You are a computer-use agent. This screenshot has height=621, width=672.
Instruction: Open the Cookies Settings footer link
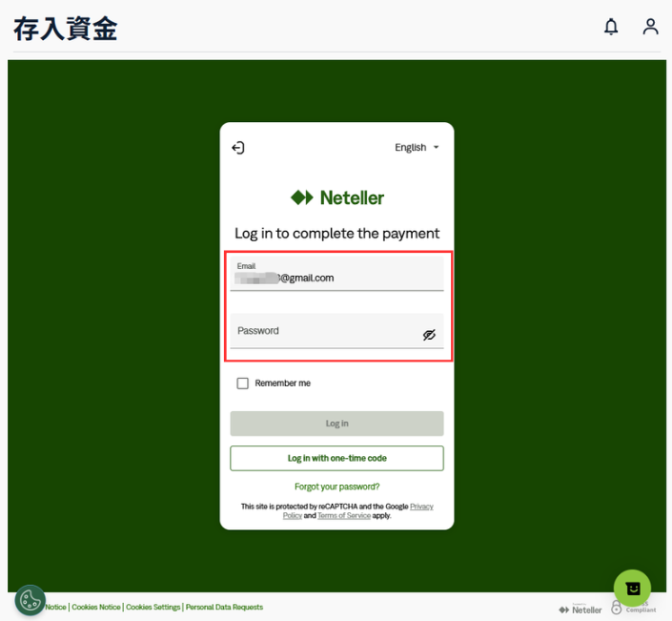[153, 608]
